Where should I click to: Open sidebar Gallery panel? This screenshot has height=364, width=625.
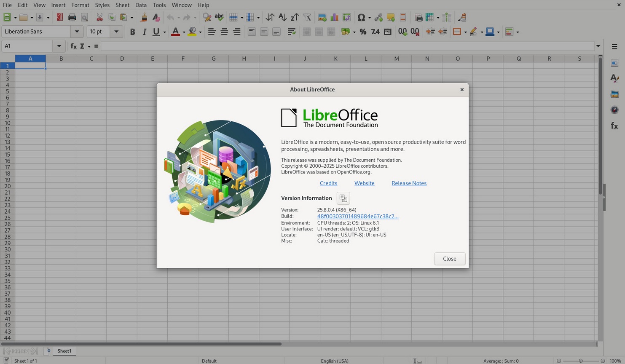614,94
